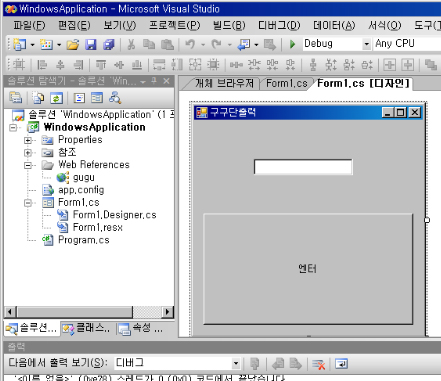The image size is (441, 381).
Task: Switch to the 개체 브라우저 tab
Action: [x=224, y=83]
